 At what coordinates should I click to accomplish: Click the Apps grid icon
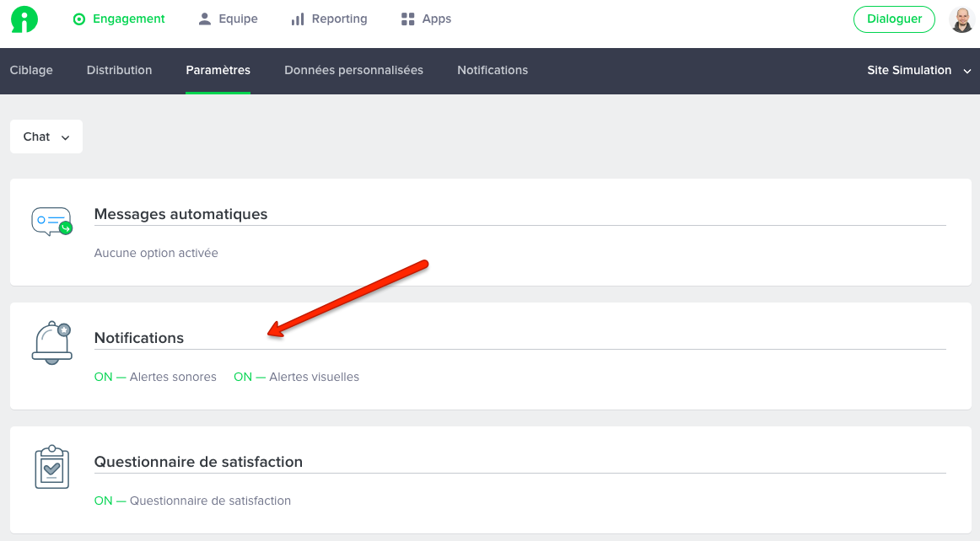(407, 19)
